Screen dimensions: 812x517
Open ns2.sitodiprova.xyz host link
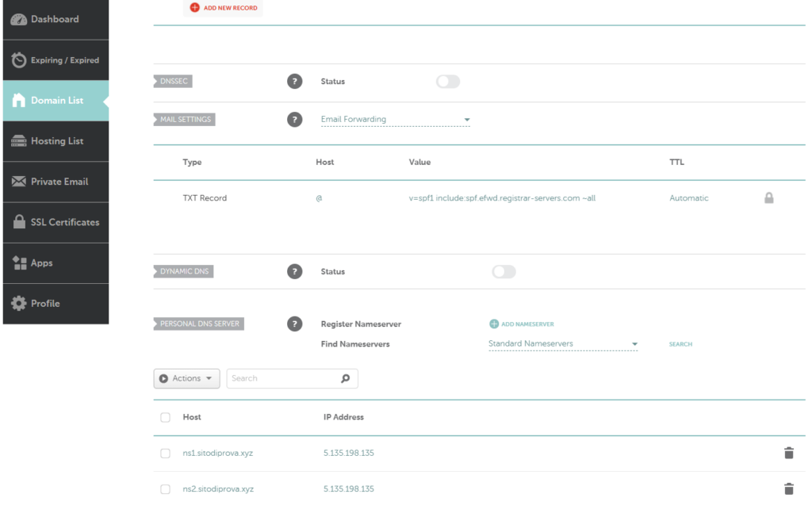tap(218, 489)
